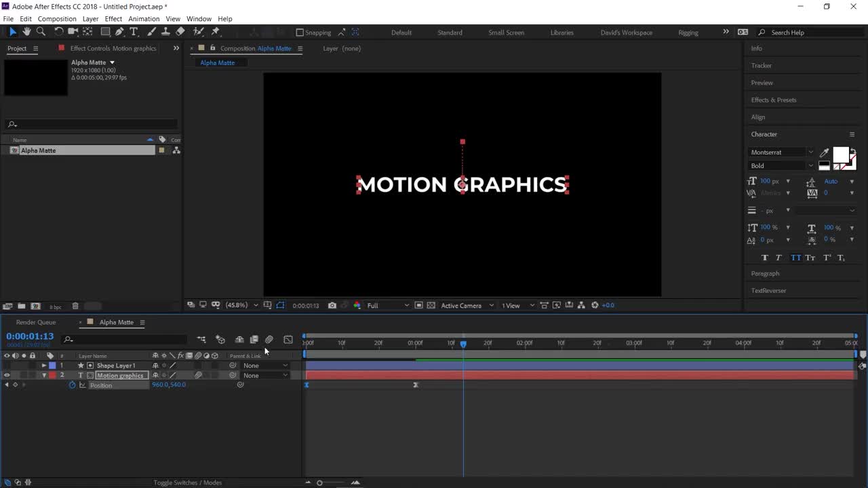Open Shape Layer 1 parent None dropdown
This screenshot has height=488, width=868.
coord(265,365)
